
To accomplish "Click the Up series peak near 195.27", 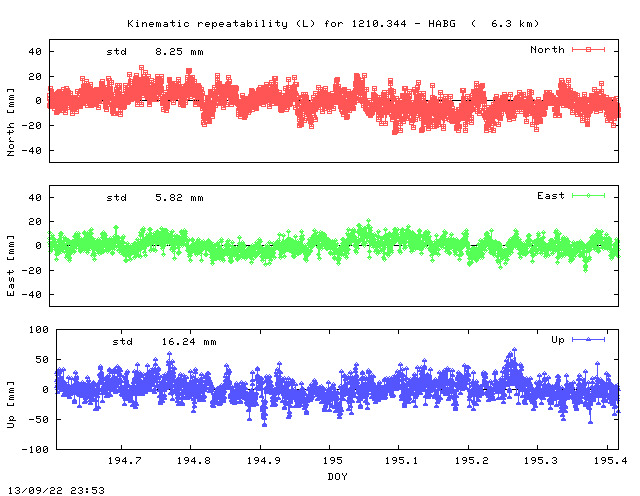I will tap(514, 350).
